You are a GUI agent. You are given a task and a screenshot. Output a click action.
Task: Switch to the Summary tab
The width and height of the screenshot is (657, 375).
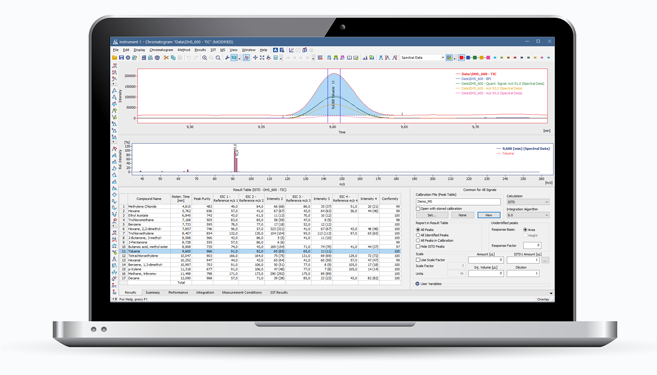point(153,292)
